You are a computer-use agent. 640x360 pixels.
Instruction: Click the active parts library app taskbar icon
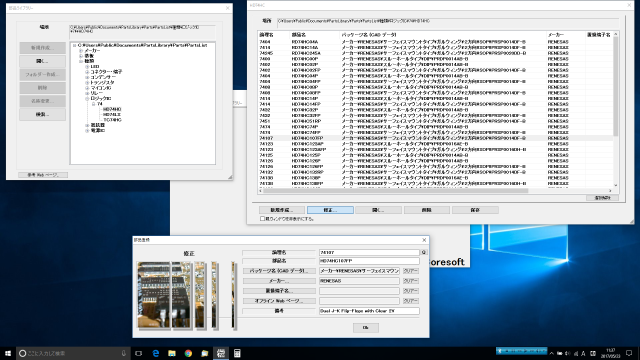point(221,353)
